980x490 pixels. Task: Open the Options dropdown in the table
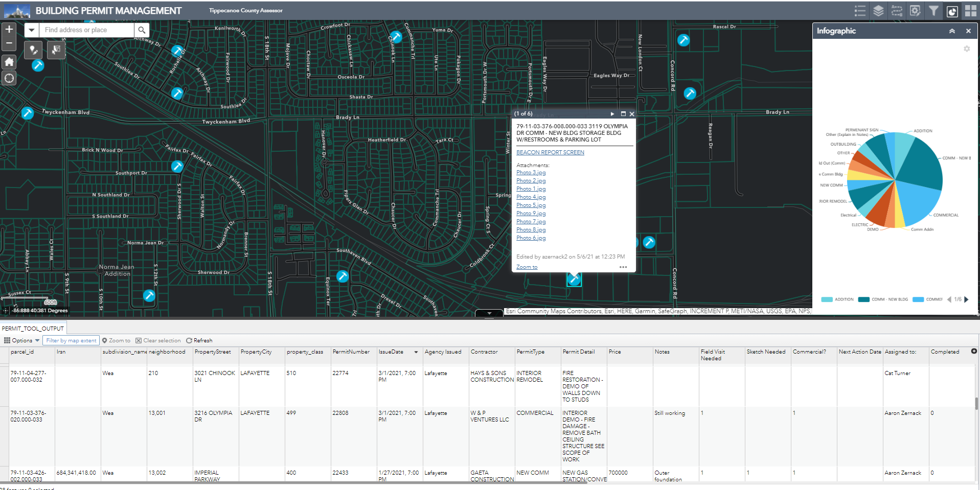click(21, 340)
